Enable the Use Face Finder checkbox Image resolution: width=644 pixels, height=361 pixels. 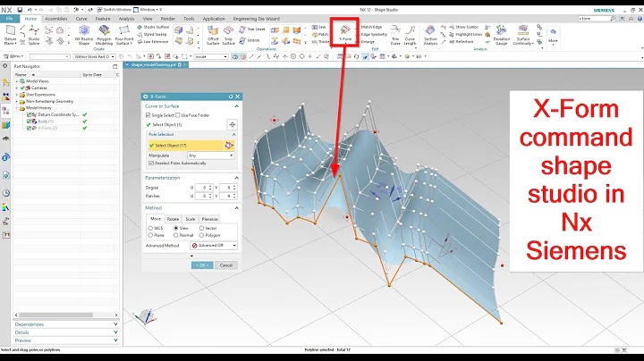(x=178, y=115)
